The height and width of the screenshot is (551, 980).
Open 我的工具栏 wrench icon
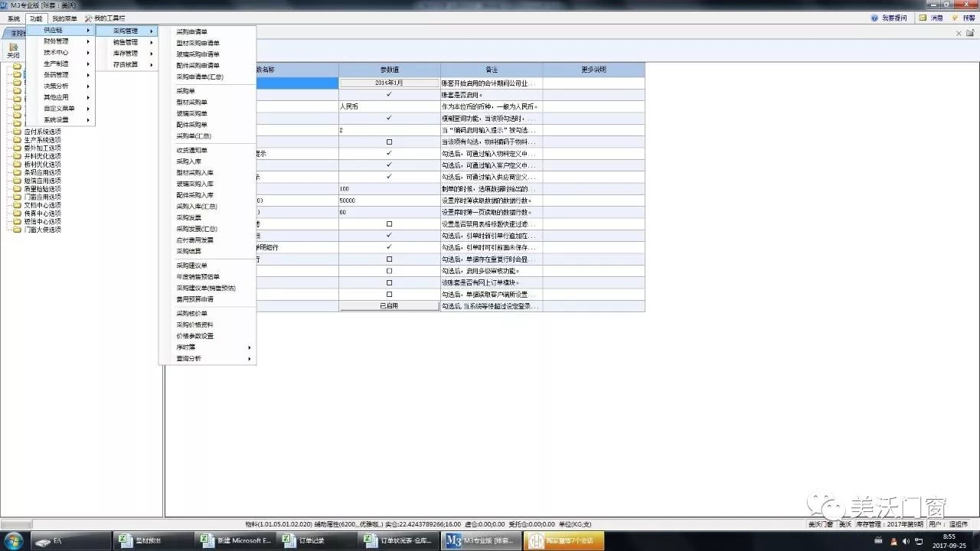(x=89, y=18)
